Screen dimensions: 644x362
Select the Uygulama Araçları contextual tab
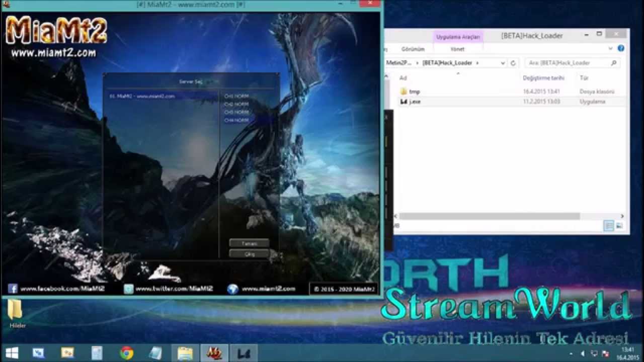458,37
